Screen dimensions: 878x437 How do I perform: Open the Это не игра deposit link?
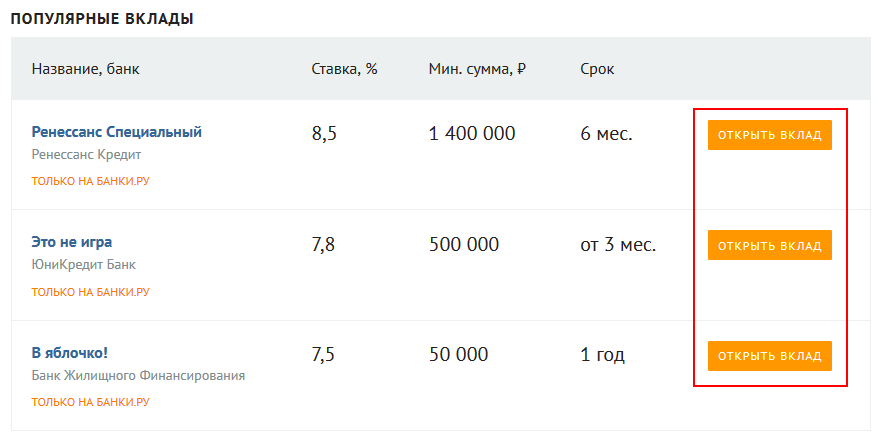tap(72, 243)
